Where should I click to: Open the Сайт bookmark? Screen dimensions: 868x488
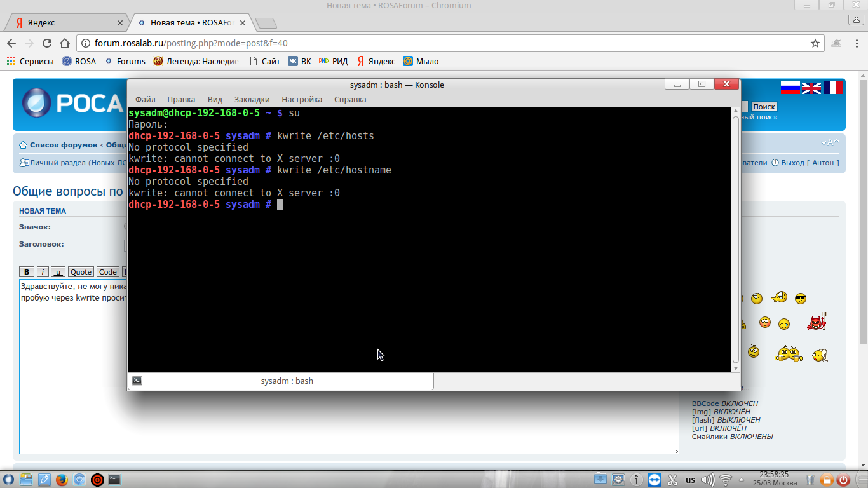pos(264,62)
